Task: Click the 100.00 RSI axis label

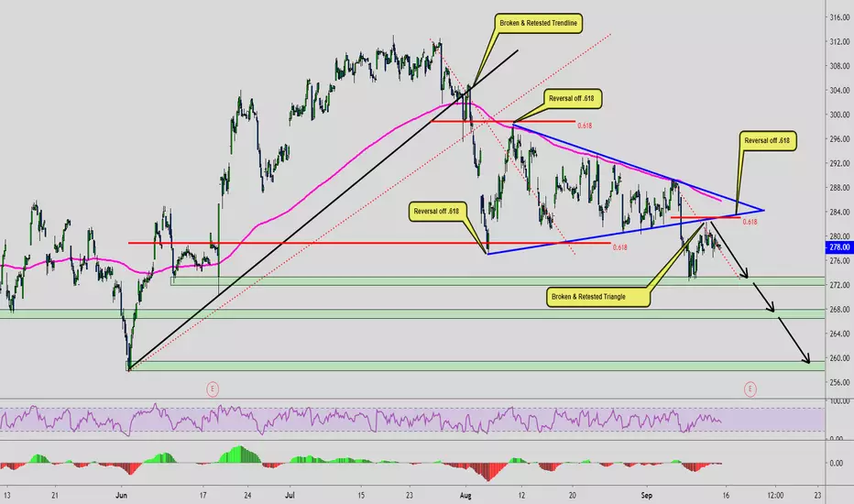Action: [x=839, y=401]
